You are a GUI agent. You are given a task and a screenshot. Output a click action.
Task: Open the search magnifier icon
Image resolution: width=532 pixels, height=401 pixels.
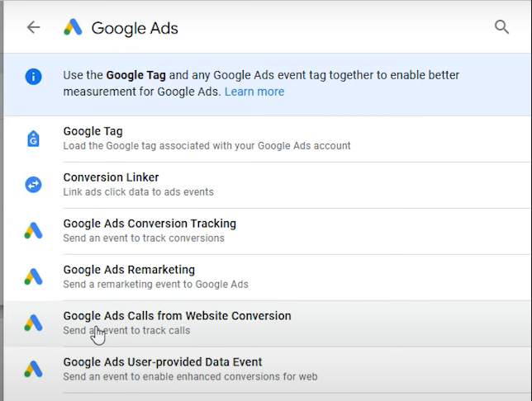[501, 27]
